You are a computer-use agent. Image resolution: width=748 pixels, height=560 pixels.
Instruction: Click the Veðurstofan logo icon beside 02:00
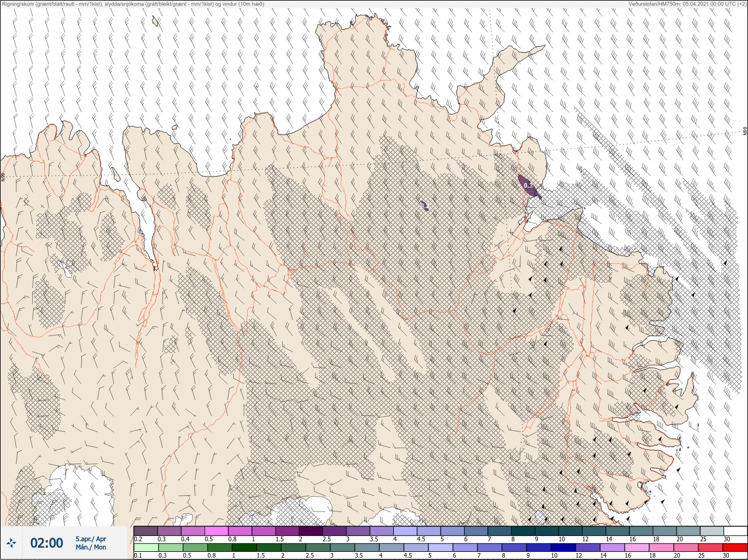pos(11,544)
